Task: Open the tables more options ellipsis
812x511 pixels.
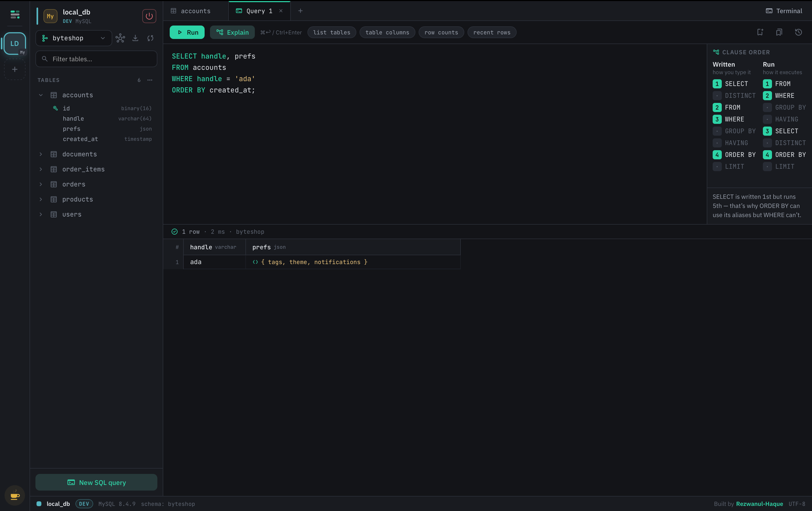Action: [x=150, y=80]
